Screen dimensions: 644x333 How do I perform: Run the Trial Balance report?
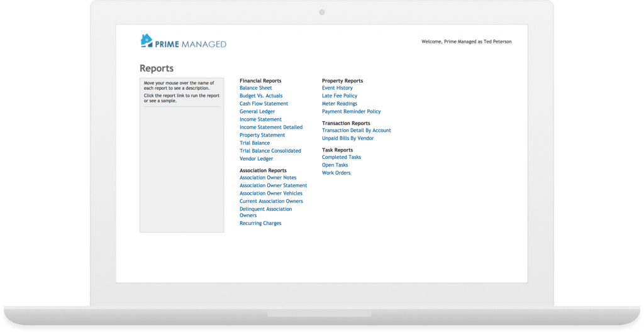(255, 143)
